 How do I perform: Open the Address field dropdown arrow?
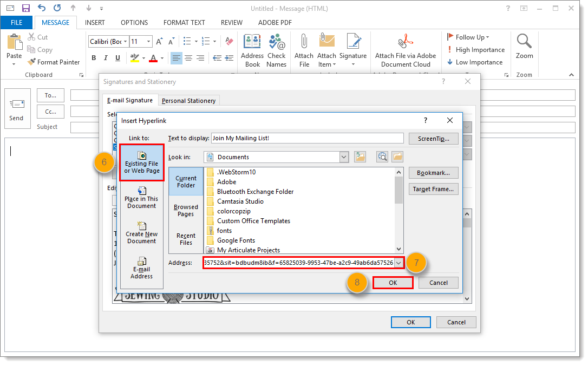click(399, 263)
